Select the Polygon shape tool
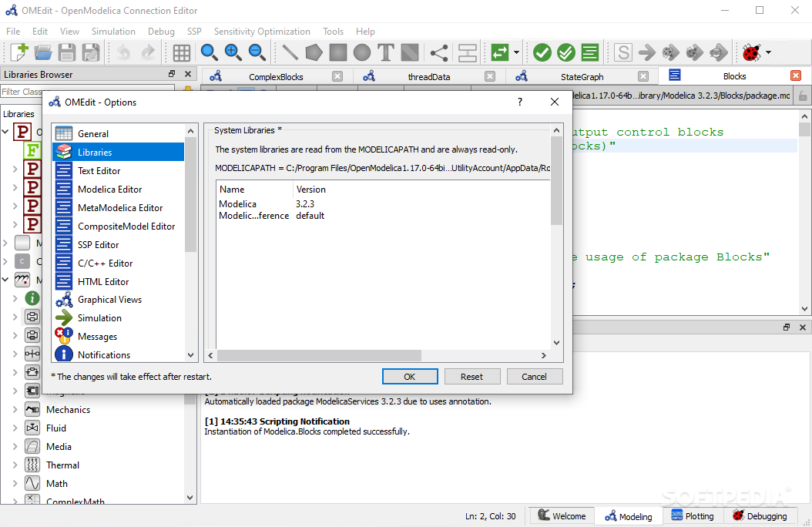Viewport: 812px width, 527px height. pyautogui.click(x=314, y=52)
